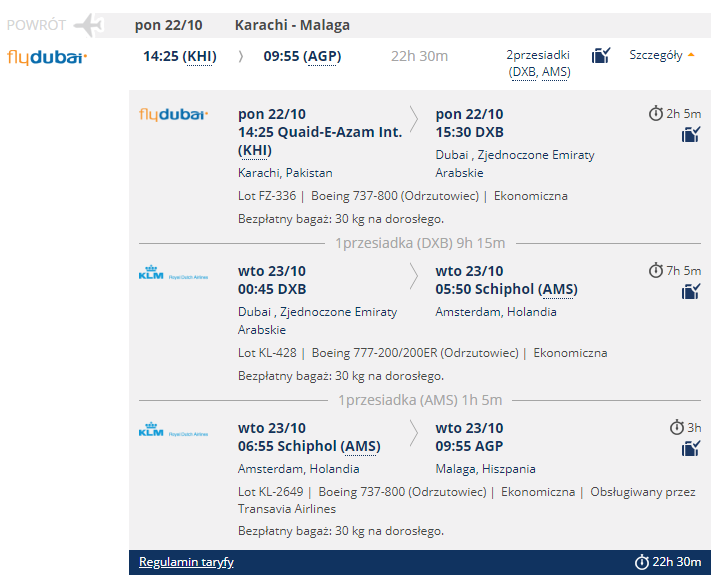Click the flydubai logo in the summary row
Image resolution: width=722 pixels, height=583 pixels.
click(x=47, y=57)
